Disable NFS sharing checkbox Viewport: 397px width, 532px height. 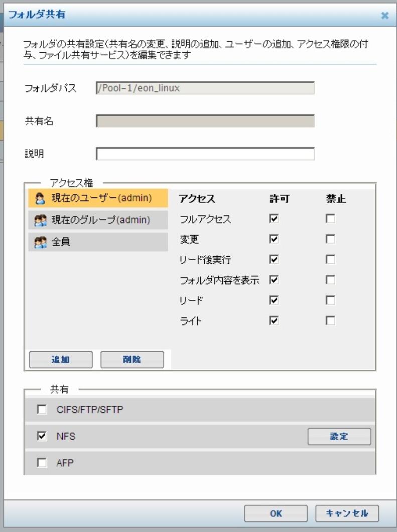coord(42,437)
